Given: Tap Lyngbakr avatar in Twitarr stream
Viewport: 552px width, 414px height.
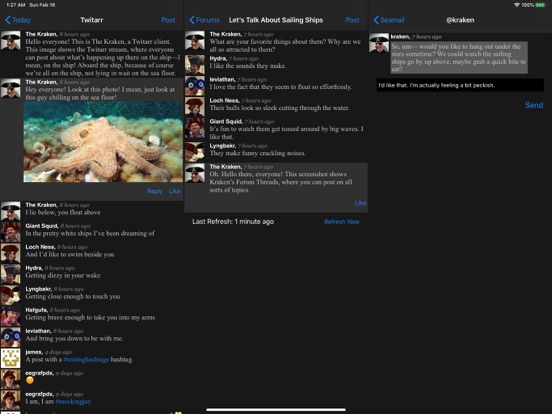Looking at the screenshot, I should (x=10, y=295).
